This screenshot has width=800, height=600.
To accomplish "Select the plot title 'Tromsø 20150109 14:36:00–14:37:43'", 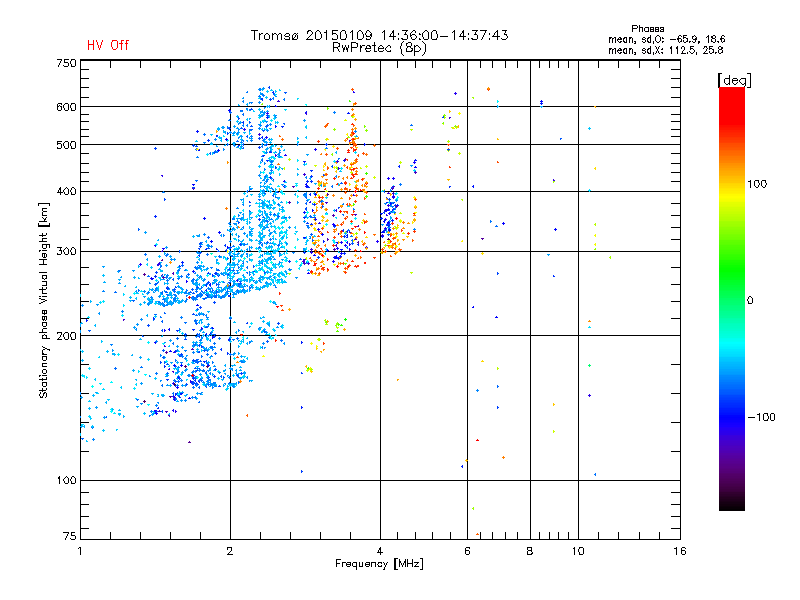I will [x=380, y=35].
